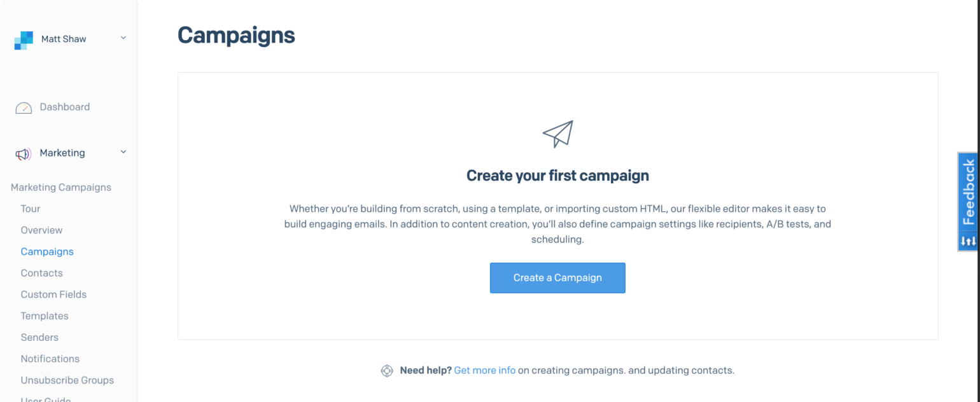980x402 pixels.
Task: Expand the Matt Shaw account dropdown
Action: point(123,38)
